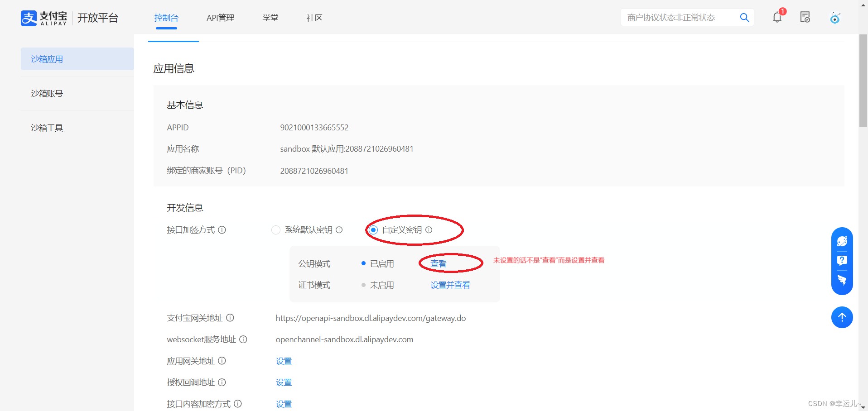
Task: Click the planet icon in floating widget
Action: pos(842,241)
